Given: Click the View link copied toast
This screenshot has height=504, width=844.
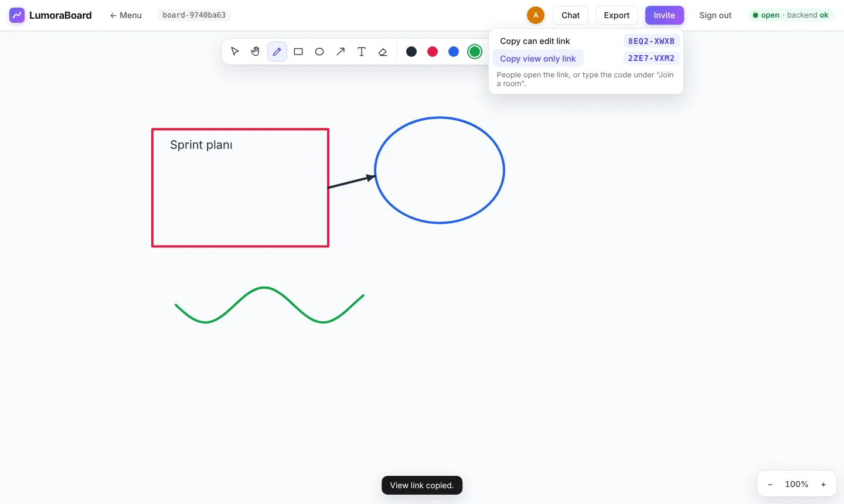Looking at the screenshot, I should 422,485.
